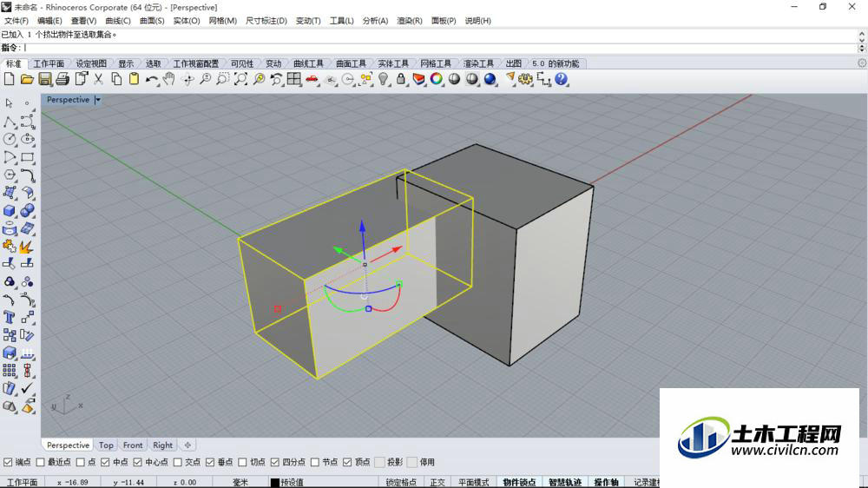This screenshot has width=868, height=488.
Task: Select the Rectangle tool in sidebar
Action: coord(27,157)
